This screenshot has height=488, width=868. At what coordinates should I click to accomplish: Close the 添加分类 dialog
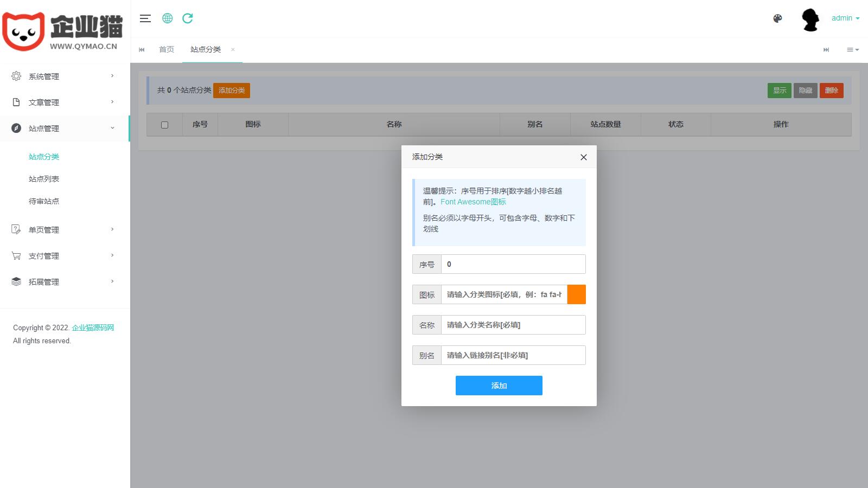coord(583,157)
